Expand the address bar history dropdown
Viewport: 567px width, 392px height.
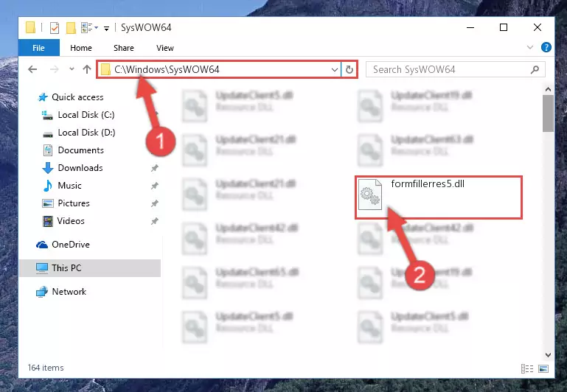[335, 69]
